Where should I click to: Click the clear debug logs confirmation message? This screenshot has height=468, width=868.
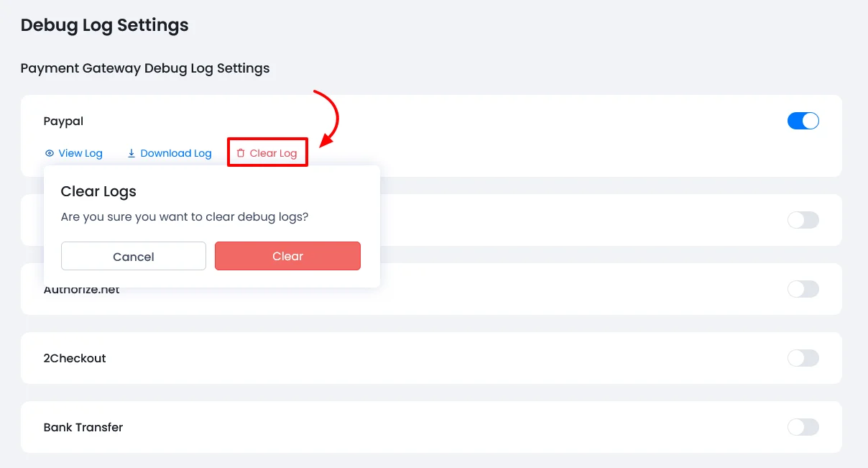click(x=185, y=216)
